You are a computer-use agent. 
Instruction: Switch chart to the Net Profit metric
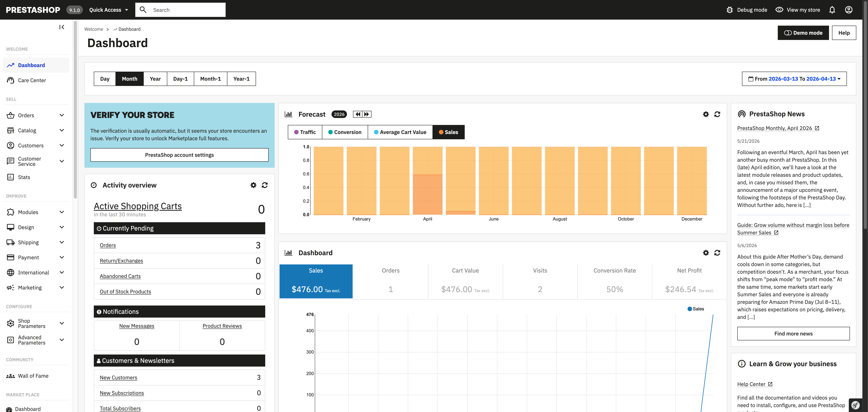(689, 282)
